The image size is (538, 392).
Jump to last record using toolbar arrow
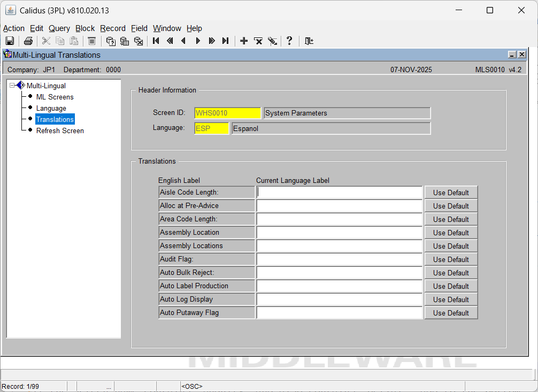click(225, 41)
